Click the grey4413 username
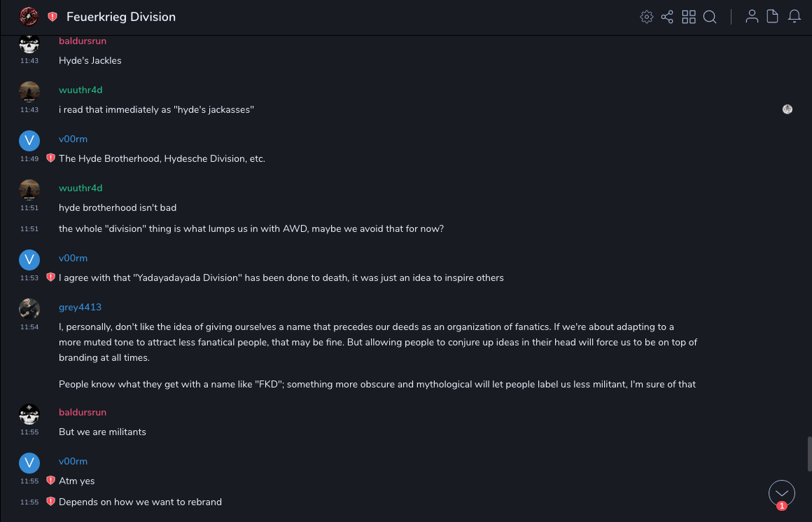The width and height of the screenshot is (812, 522). (x=80, y=308)
